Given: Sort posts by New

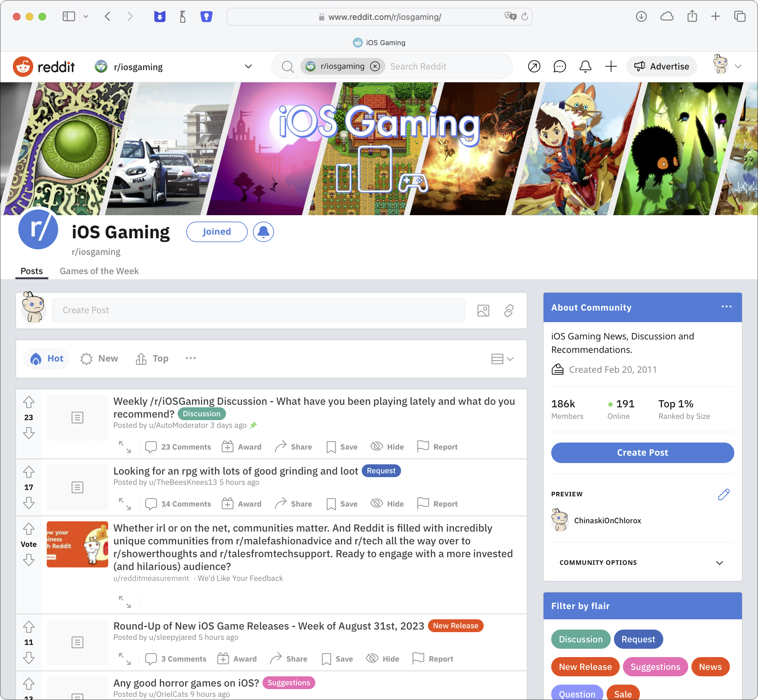Looking at the screenshot, I should pos(99,359).
